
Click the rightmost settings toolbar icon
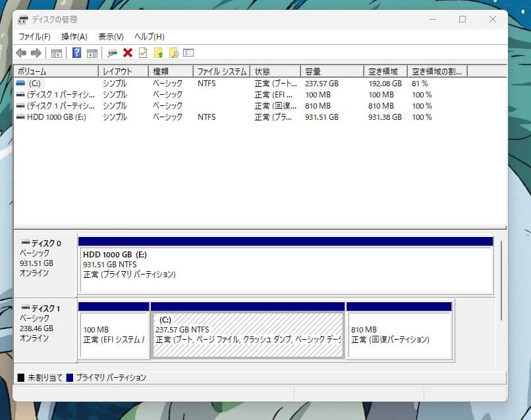point(189,53)
